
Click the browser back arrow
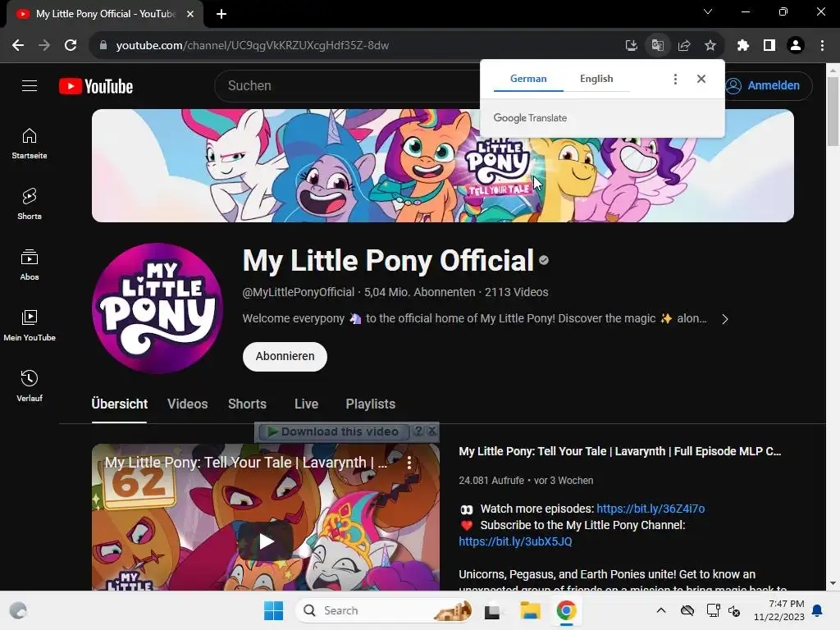(18, 46)
